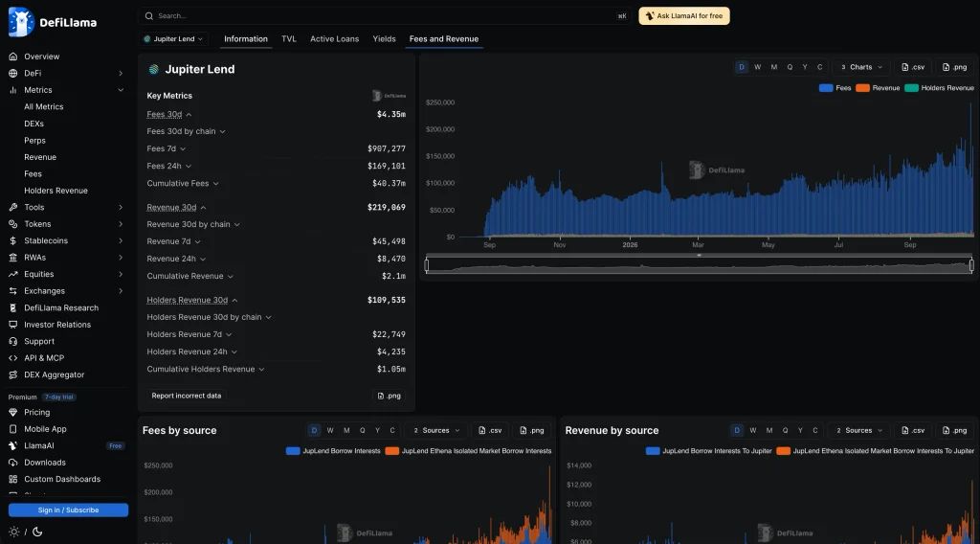Image resolution: width=980 pixels, height=544 pixels.
Task: Click the Mobile App phone icon
Action: (13, 429)
